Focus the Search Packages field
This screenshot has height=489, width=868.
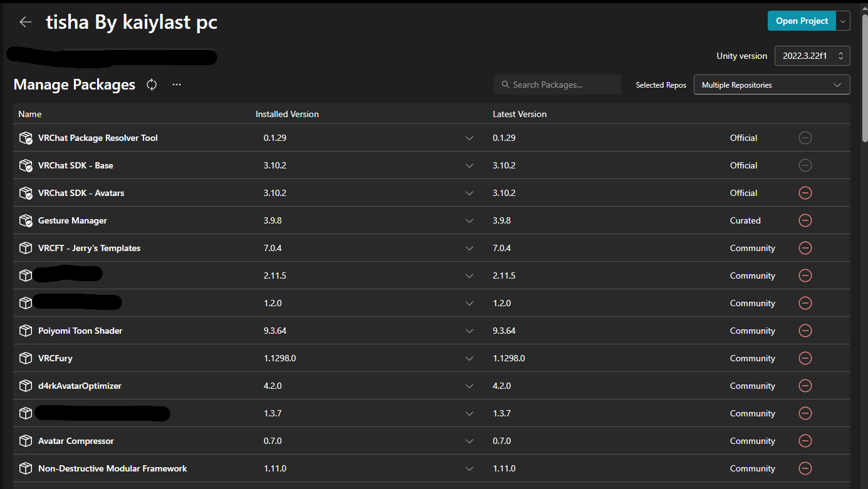[557, 85]
